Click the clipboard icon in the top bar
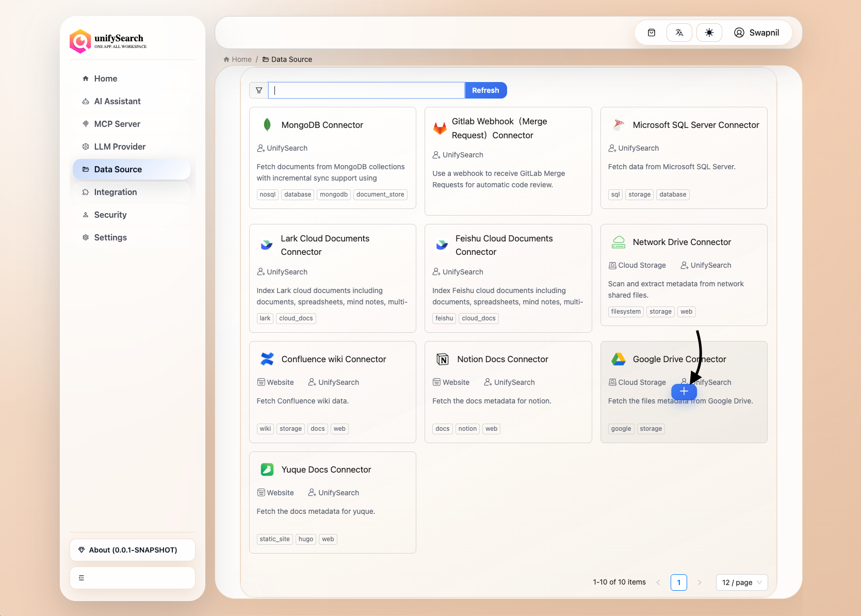The width and height of the screenshot is (861, 616). click(x=651, y=32)
